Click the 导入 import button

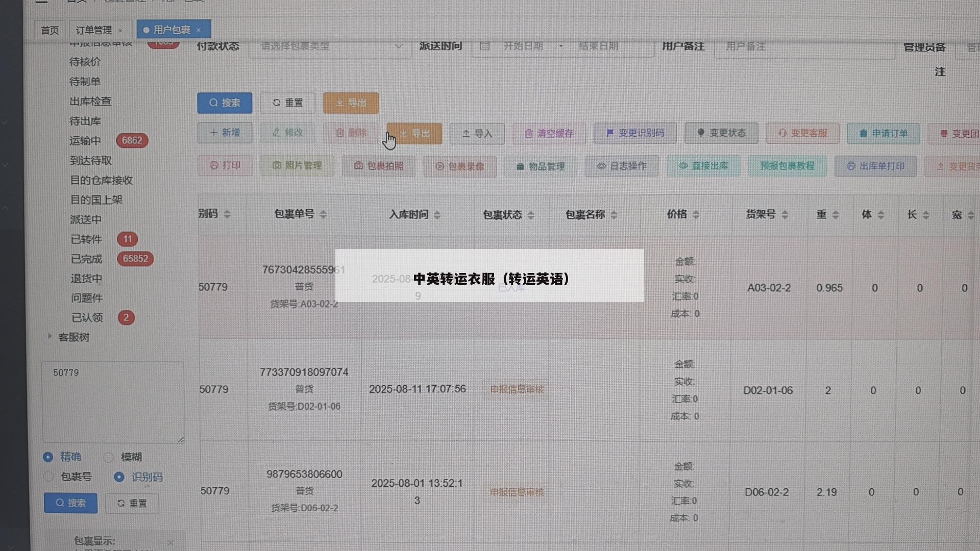coord(477,134)
